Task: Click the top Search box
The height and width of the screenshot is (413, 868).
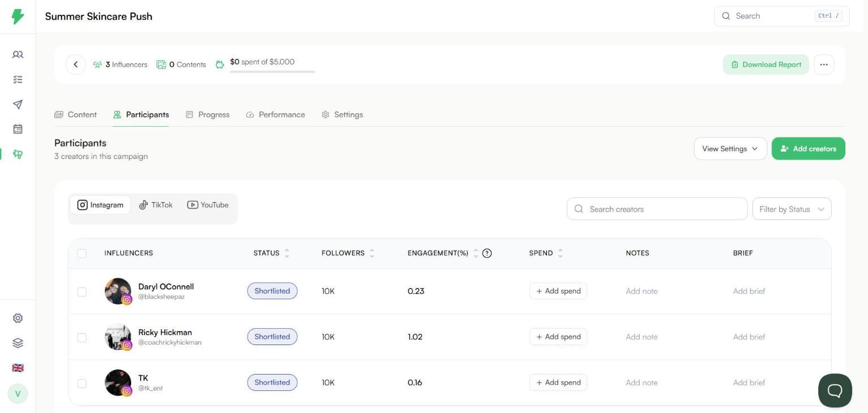Action: (782, 16)
